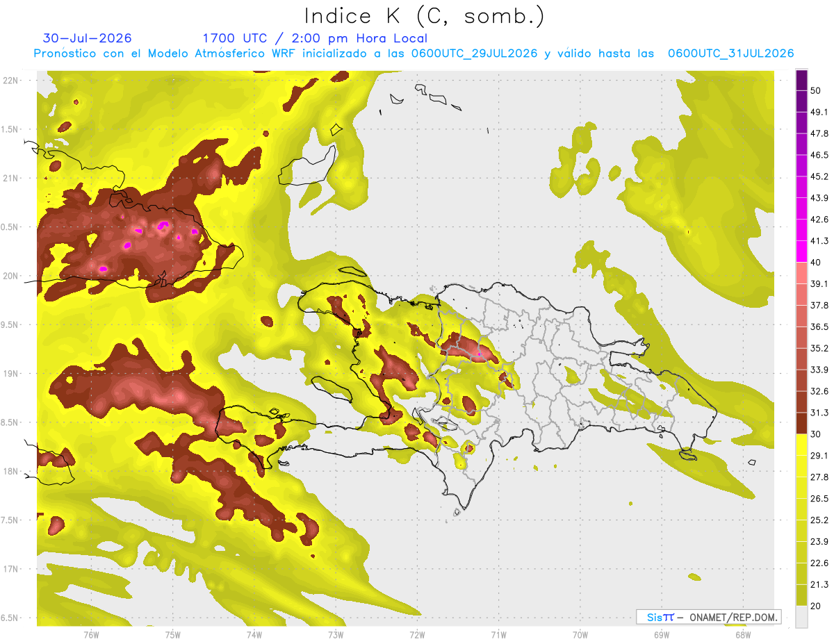The height and width of the screenshot is (644, 834).
Task: Select the '75W' longitude axis label
Action: 172,635
